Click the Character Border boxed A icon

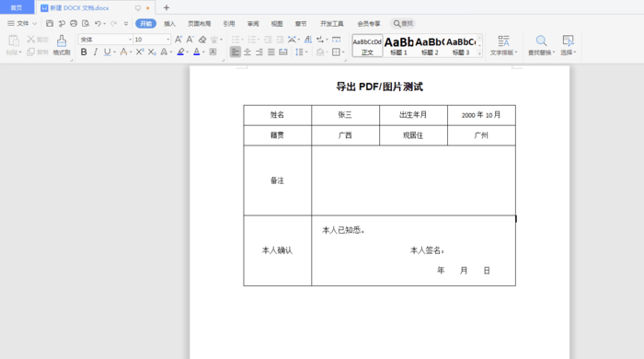pos(213,52)
